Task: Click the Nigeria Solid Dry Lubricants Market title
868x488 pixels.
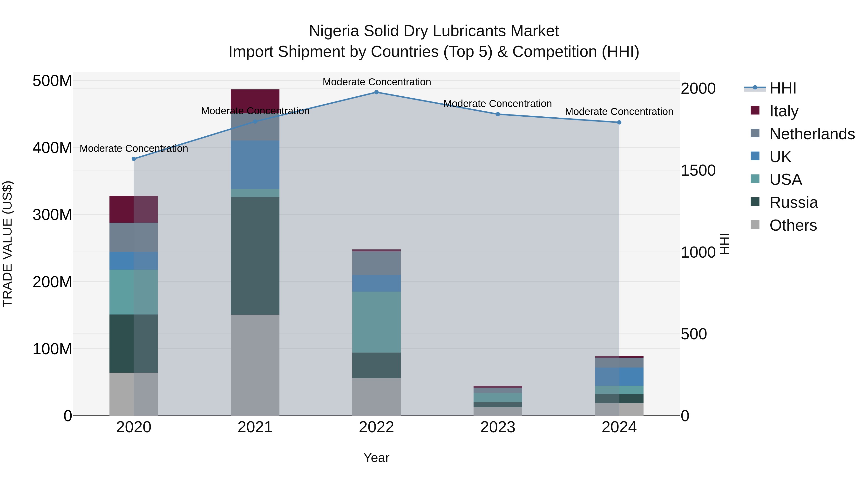Action: pos(434,31)
